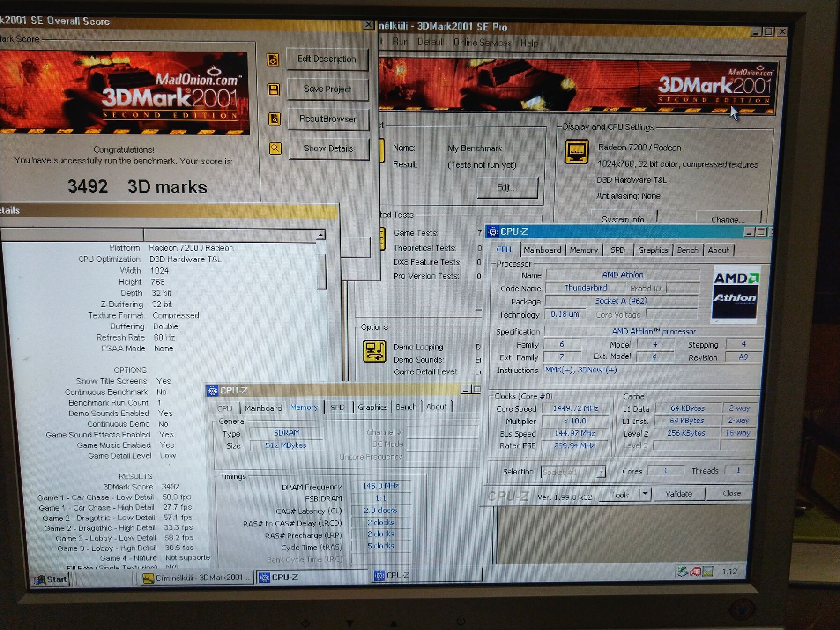Viewport: 840px width, 630px height.
Task: Click Edit... in the project section
Action: [x=507, y=188]
